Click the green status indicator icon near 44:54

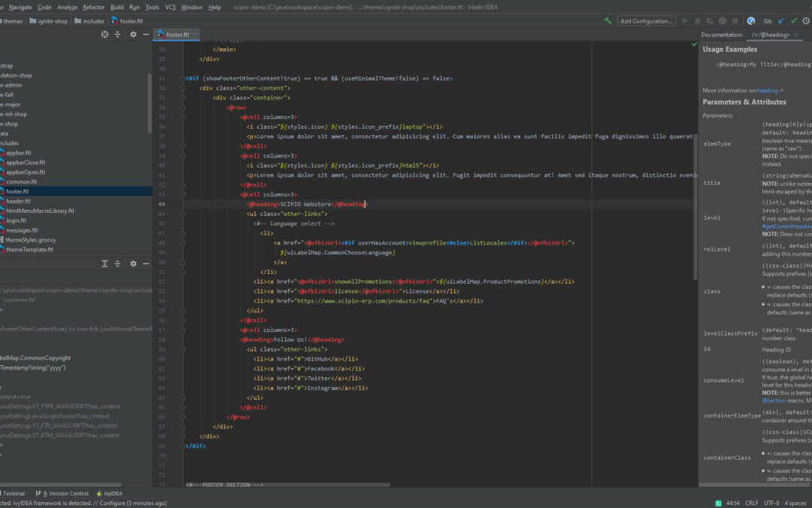(x=718, y=503)
